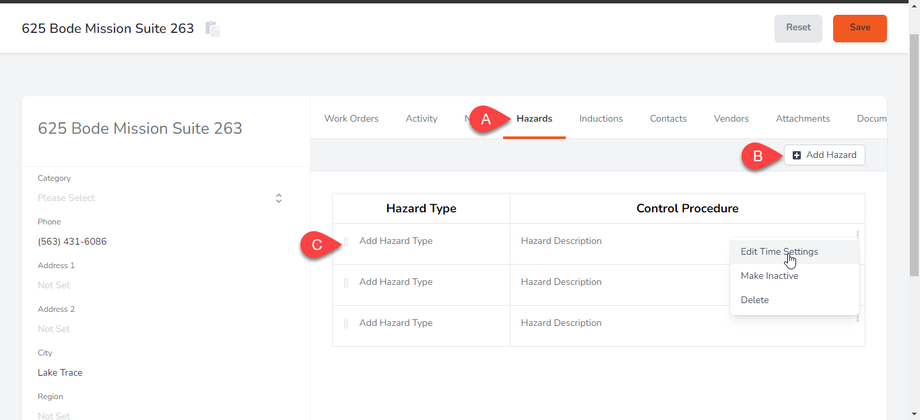The height and width of the screenshot is (420, 920).
Task: Grab the drag handle of the first hazard row
Action: 346,241
